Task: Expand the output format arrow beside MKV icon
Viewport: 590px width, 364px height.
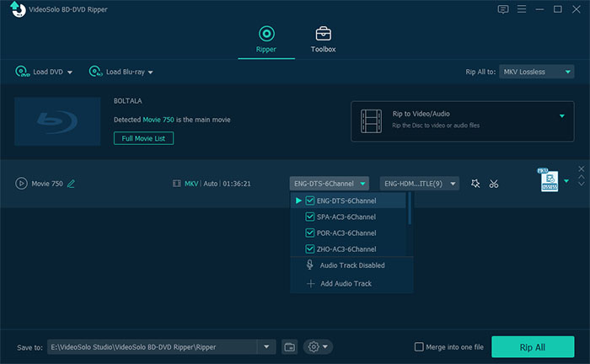Action: [566, 181]
